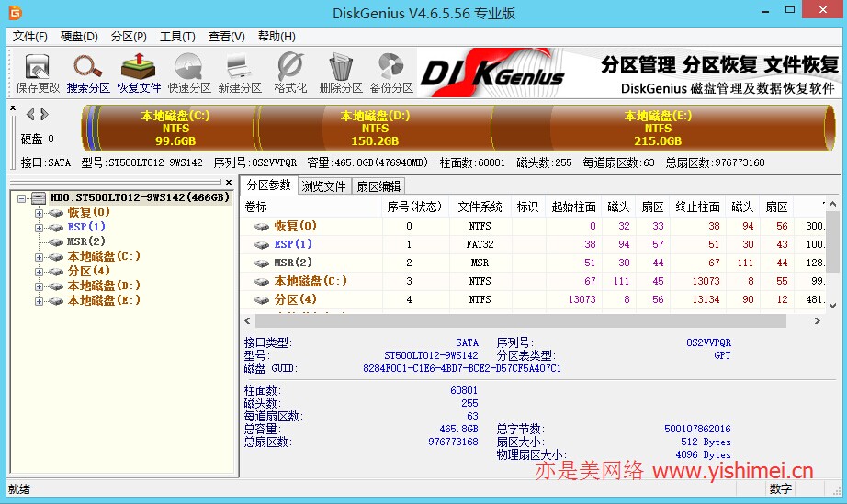Close the left tree panel with the x
847x504 pixels.
tap(229, 183)
